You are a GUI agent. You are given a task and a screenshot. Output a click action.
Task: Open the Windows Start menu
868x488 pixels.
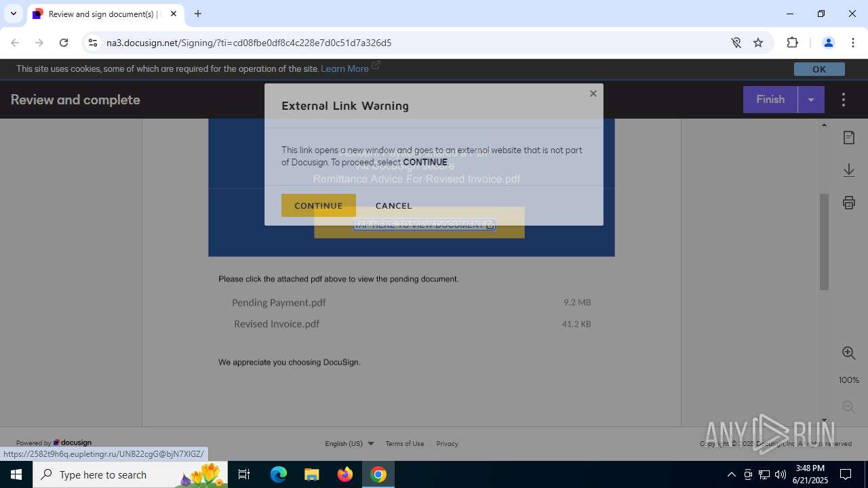pos(16,474)
